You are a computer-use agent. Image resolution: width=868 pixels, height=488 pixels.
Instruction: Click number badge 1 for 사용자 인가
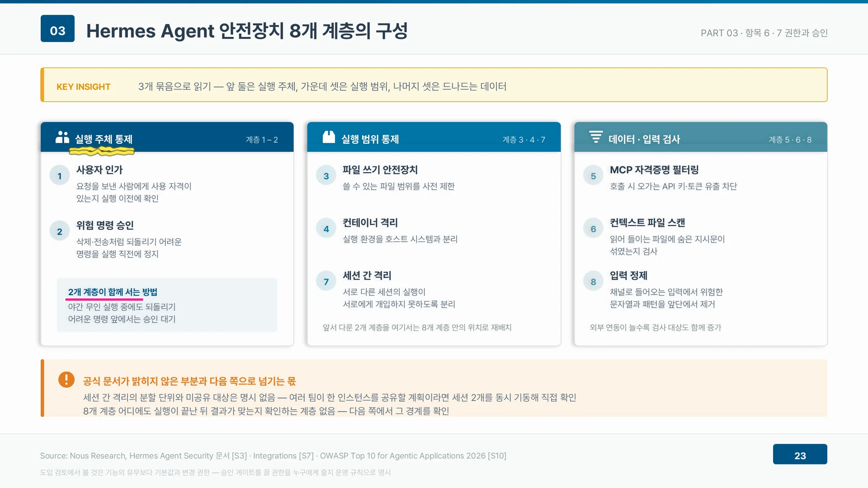[60, 176]
